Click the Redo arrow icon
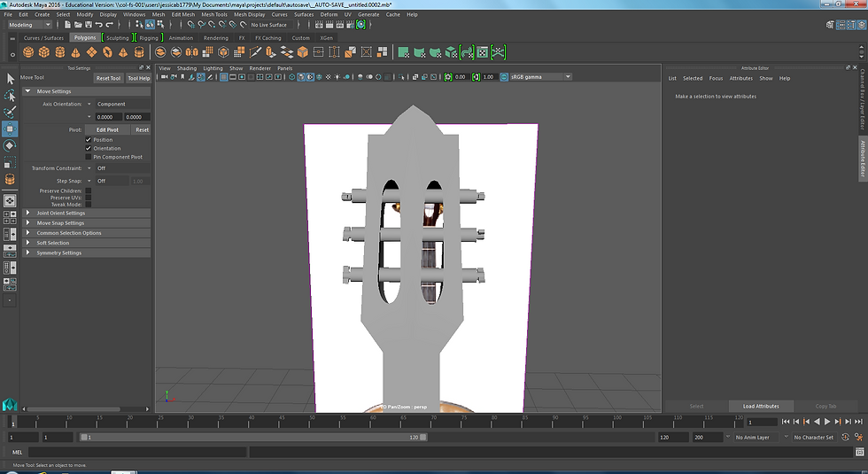The height and width of the screenshot is (474, 868). (x=109, y=25)
